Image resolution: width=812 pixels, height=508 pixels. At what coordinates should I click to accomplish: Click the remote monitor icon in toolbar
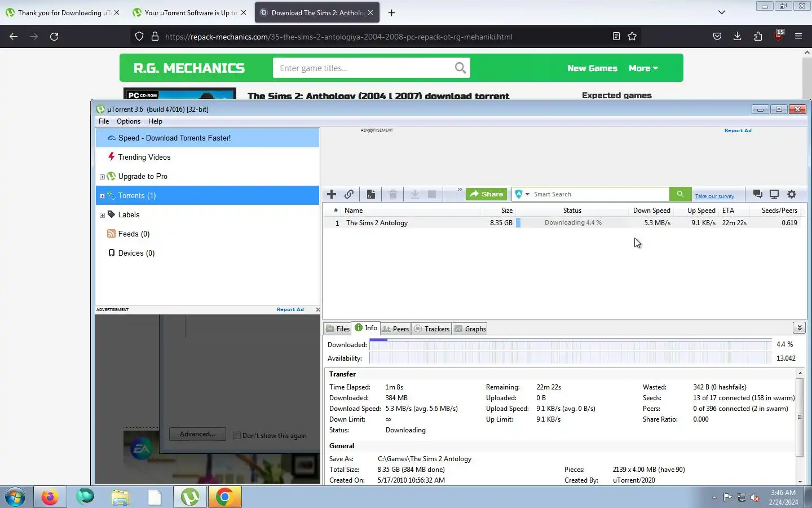click(x=774, y=194)
